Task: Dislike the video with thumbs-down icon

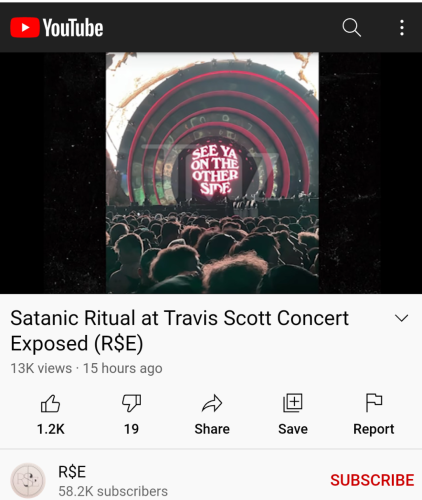Action: 131,403
